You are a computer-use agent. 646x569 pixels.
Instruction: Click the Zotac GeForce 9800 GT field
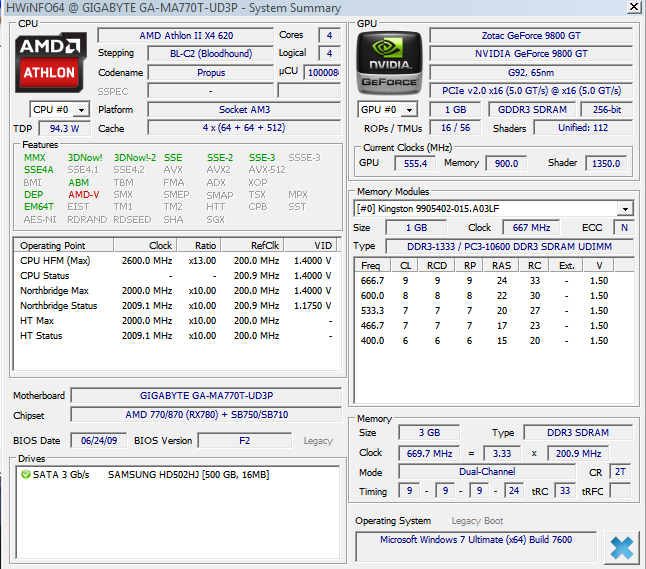pos(531,35)
